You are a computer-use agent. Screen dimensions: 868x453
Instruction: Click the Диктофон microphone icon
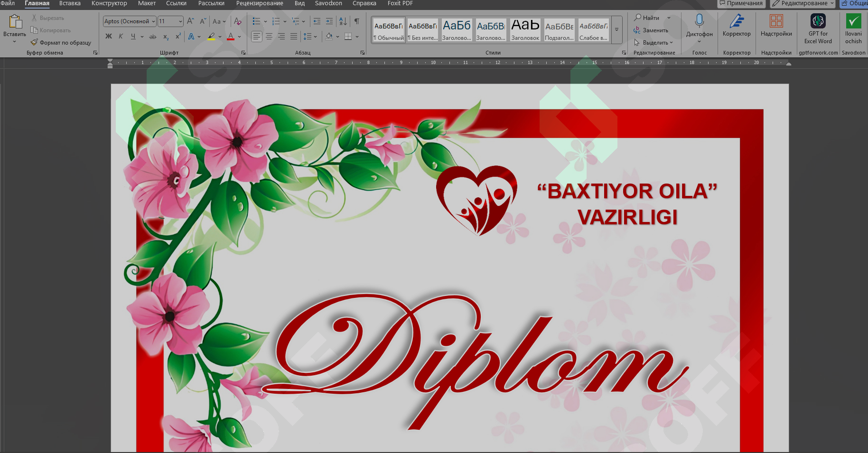tap(699, 21)
